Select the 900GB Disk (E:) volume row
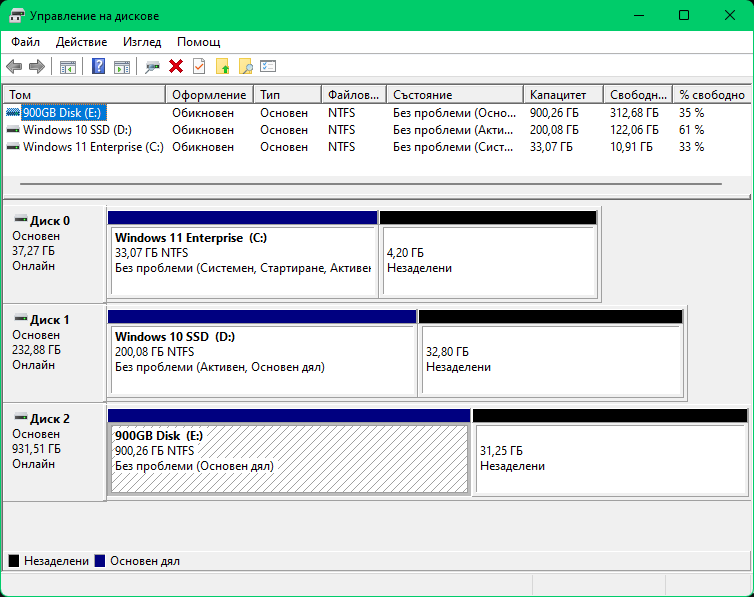The width and height of the screenshot is (754, 597). pyautogui.click(x=377, y=112)
